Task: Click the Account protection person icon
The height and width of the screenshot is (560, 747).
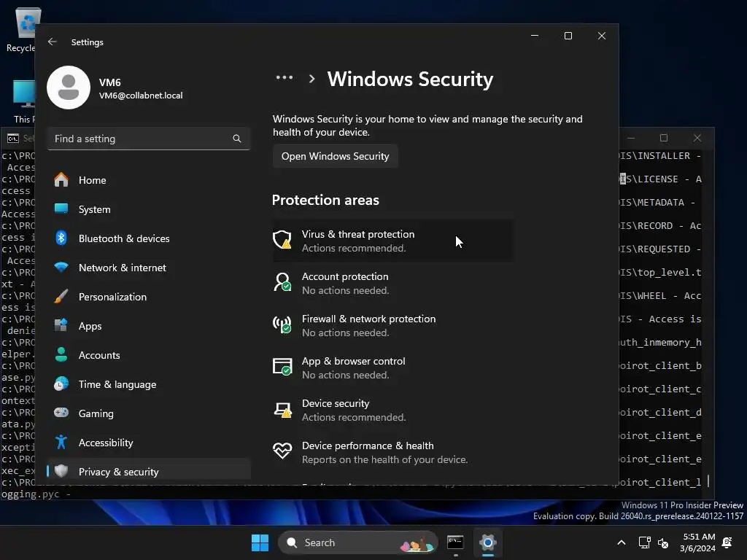Action: (x=282, y=282)
